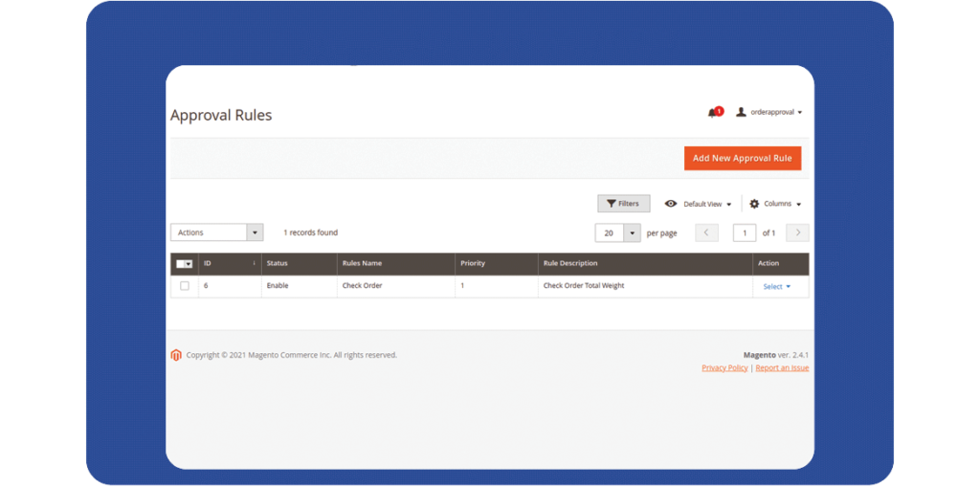Click the eye icon for Default View
980x487 pixels.
pos(671,204)
